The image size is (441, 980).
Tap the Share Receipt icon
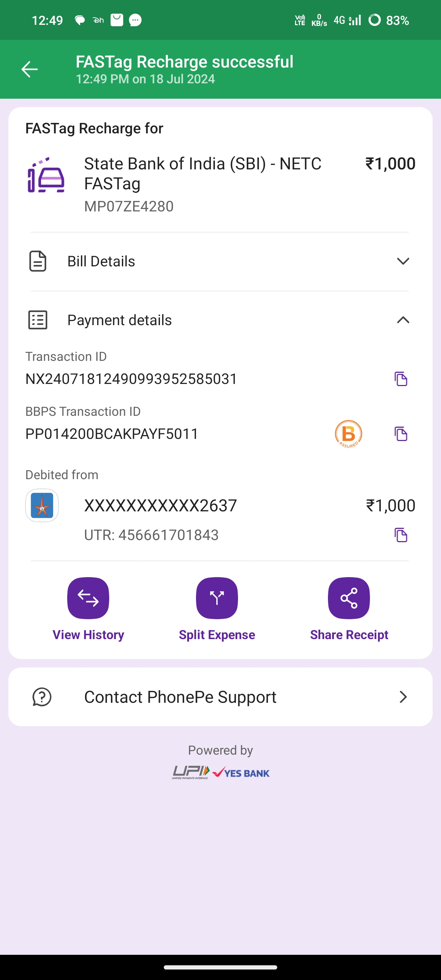(x=349, y=598)
